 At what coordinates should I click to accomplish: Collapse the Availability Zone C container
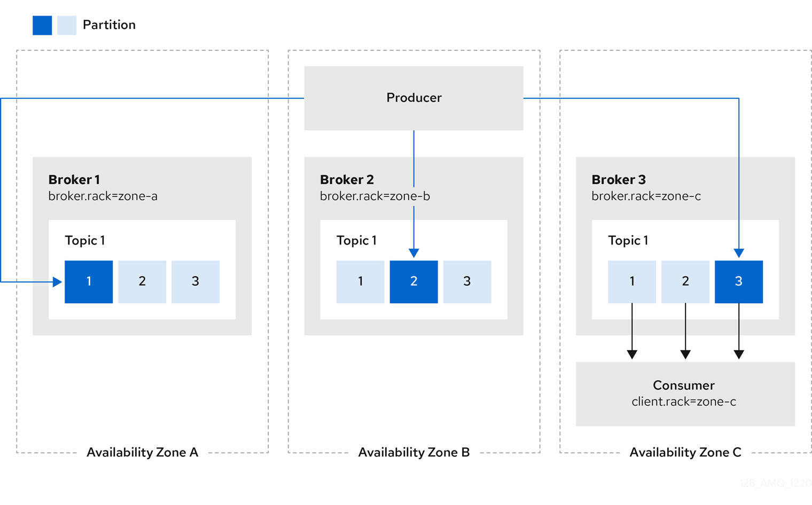[686, 452]
